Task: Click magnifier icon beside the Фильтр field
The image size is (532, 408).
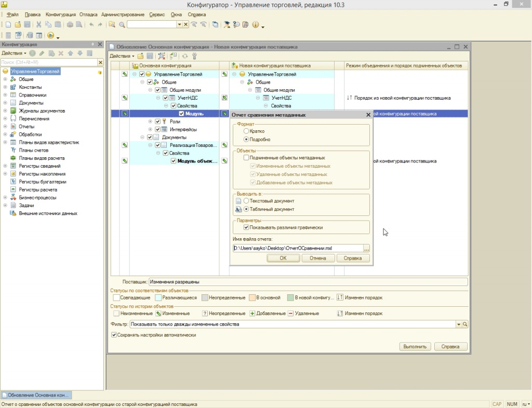Action: [465, 324]
